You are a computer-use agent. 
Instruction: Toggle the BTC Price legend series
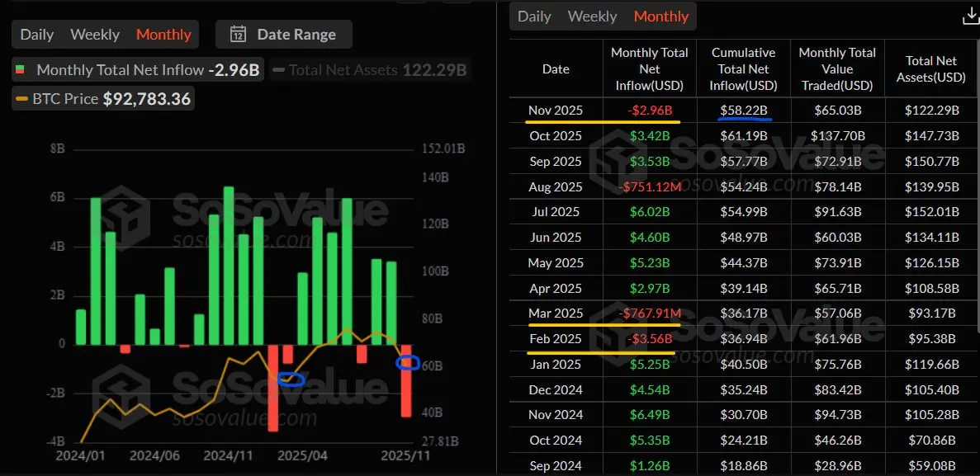click(x=103, y=98)
